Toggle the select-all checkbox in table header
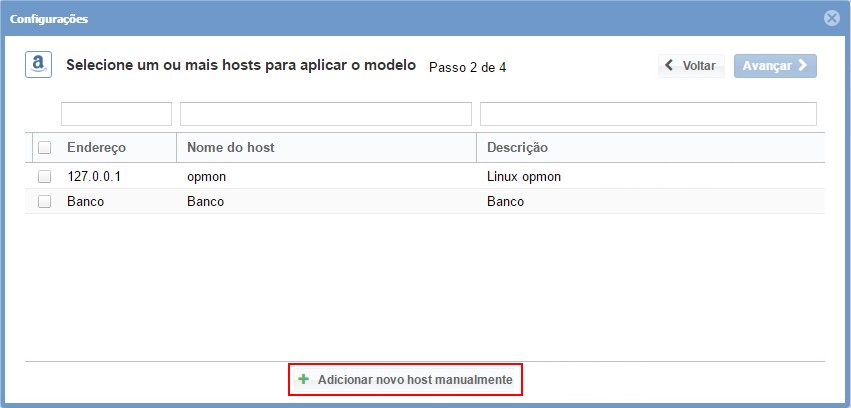Image resolution: width=851 pixels, height=408 pixels. (44, 148)
